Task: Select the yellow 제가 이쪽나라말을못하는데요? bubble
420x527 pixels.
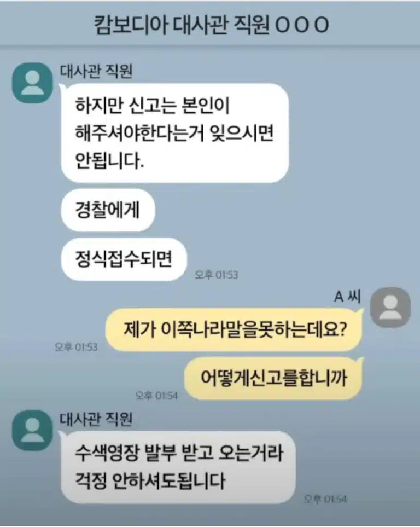Action: click(x=235, y=329)
